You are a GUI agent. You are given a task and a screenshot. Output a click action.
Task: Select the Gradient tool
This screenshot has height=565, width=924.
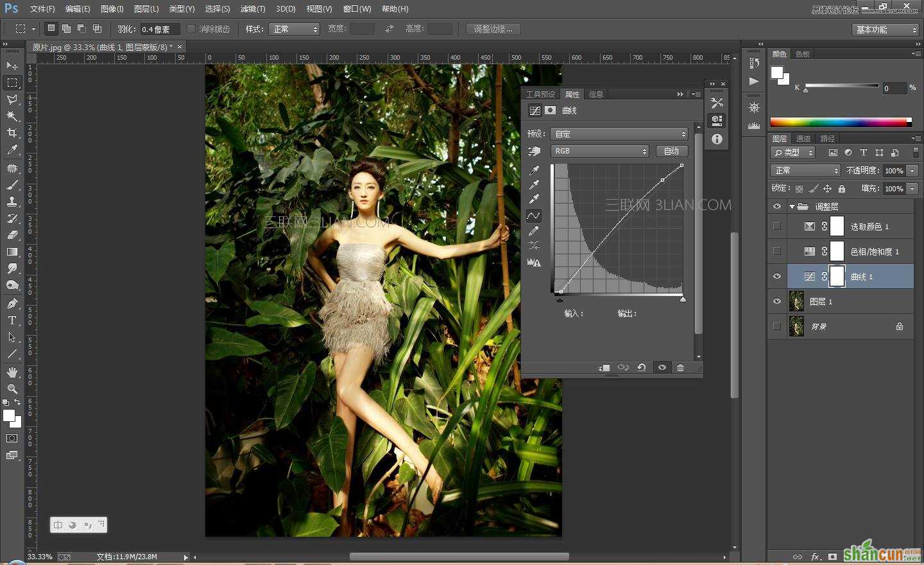12,252
